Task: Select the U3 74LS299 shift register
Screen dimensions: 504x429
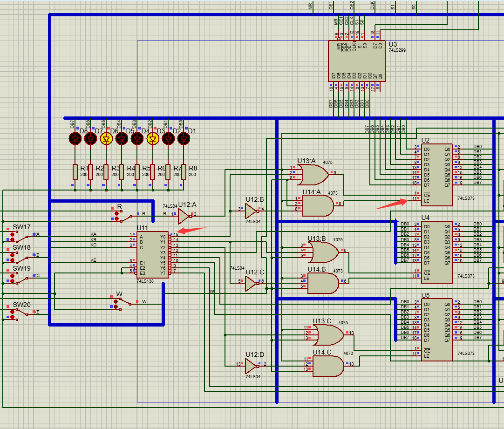Action: 356,61
